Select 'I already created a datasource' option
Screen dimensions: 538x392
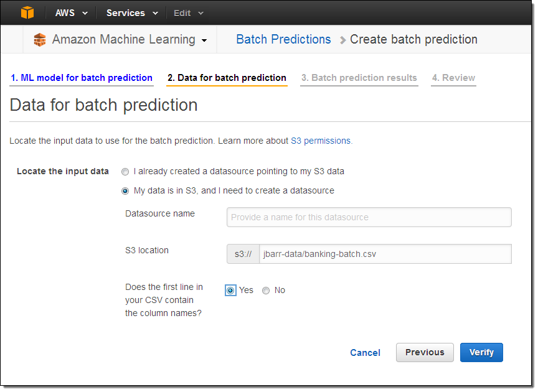125,172
